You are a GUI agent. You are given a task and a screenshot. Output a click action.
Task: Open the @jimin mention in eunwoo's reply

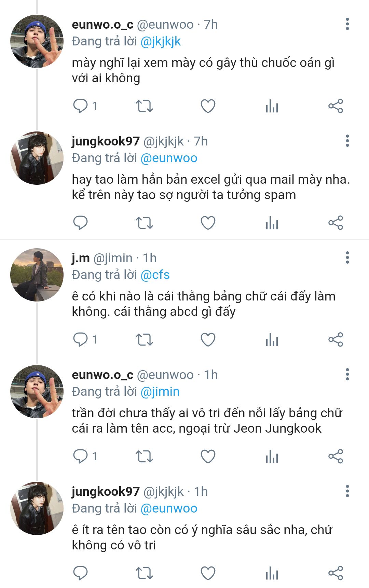coord(160,392)
